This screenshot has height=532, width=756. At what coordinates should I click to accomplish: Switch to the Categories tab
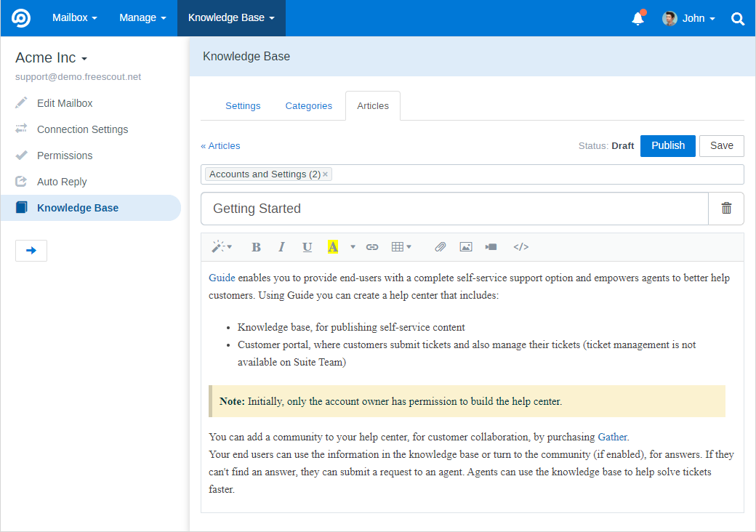pyautogui.click(x=308, y=105)
